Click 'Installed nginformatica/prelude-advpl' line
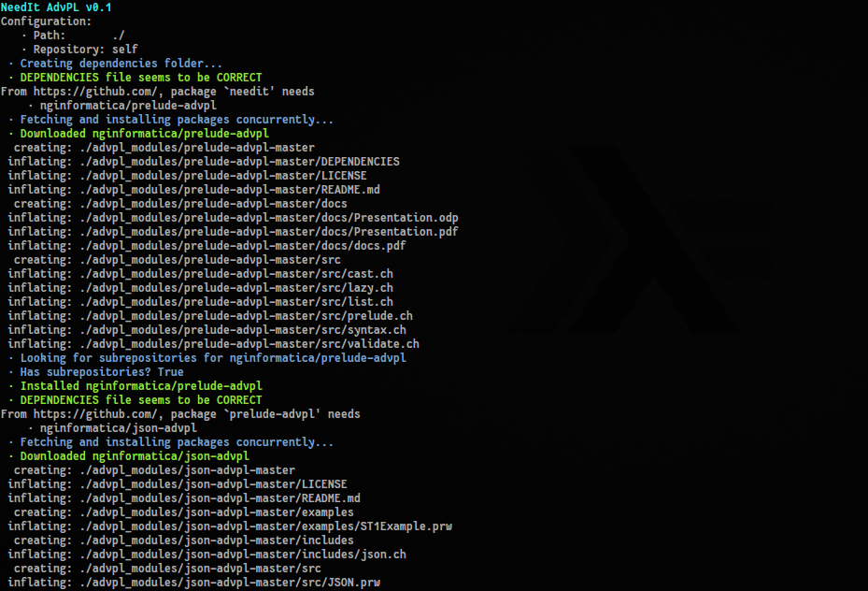 (135, 386)
